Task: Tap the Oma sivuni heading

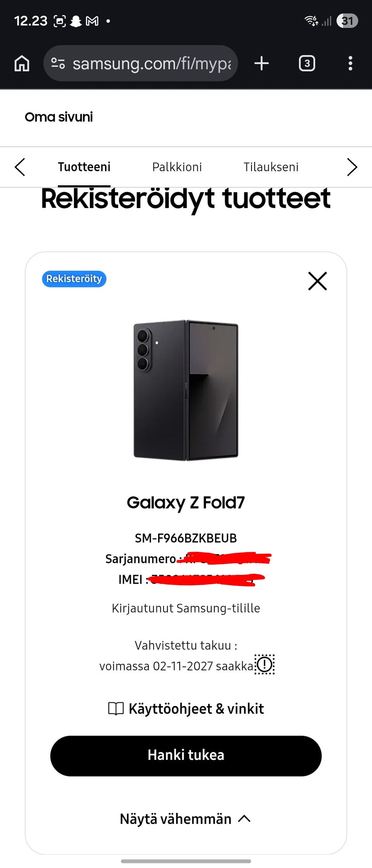Action: (59, 117)
